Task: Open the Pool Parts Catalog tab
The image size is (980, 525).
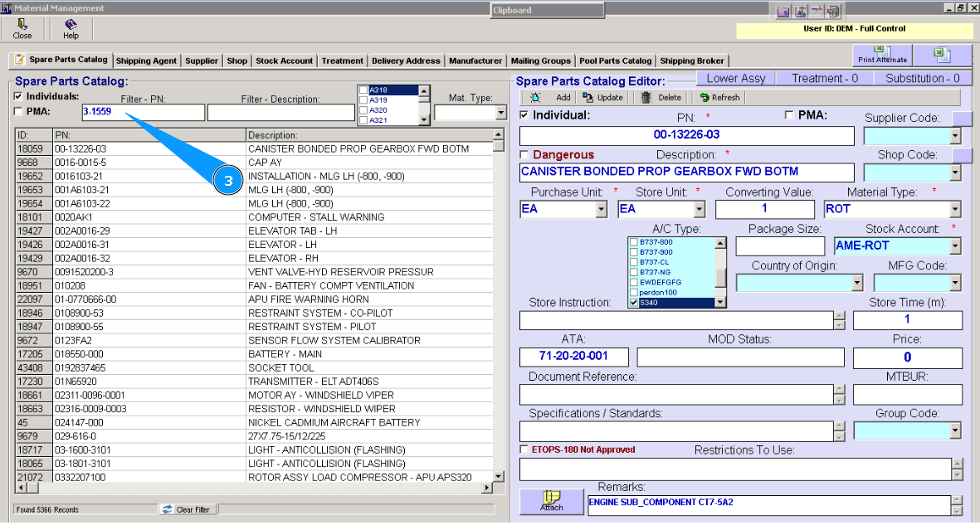Action: pos(615,61)
